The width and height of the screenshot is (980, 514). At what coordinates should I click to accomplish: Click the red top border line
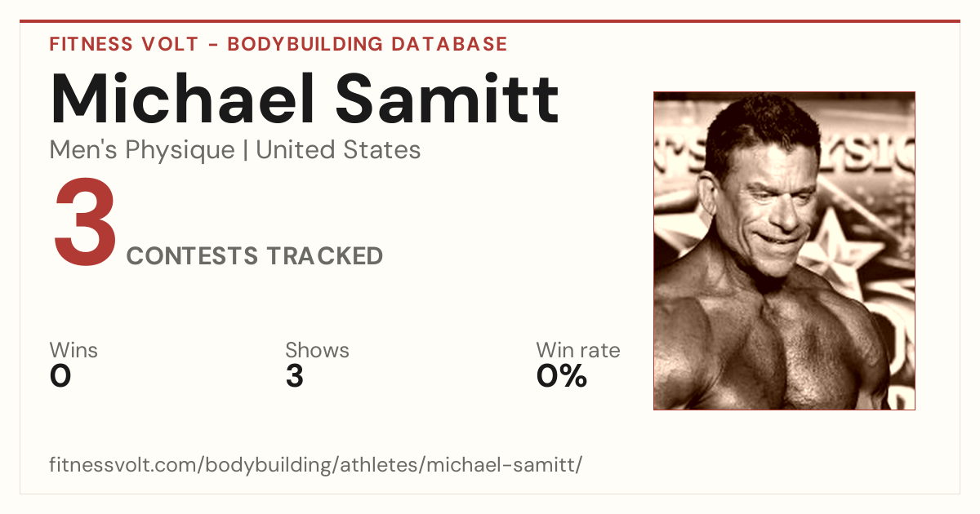point(490,21)
